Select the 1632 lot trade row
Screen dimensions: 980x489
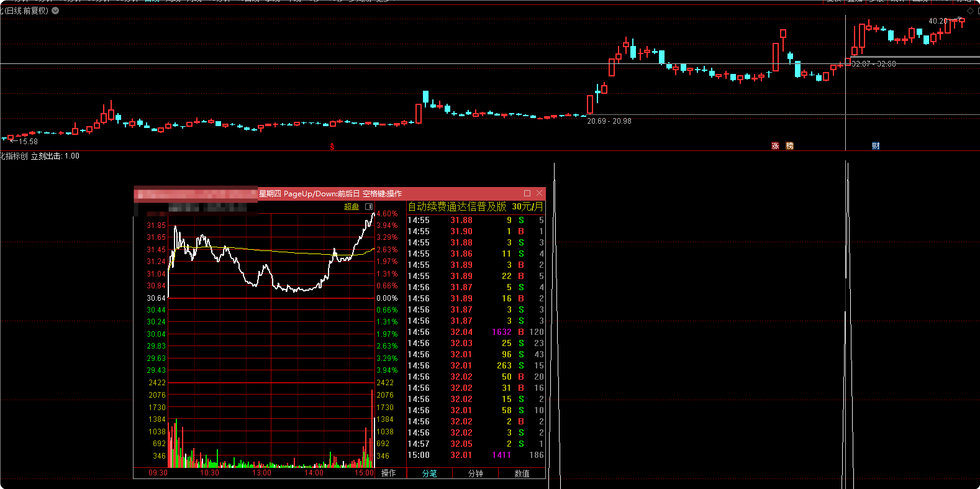[x=476, y=332]
